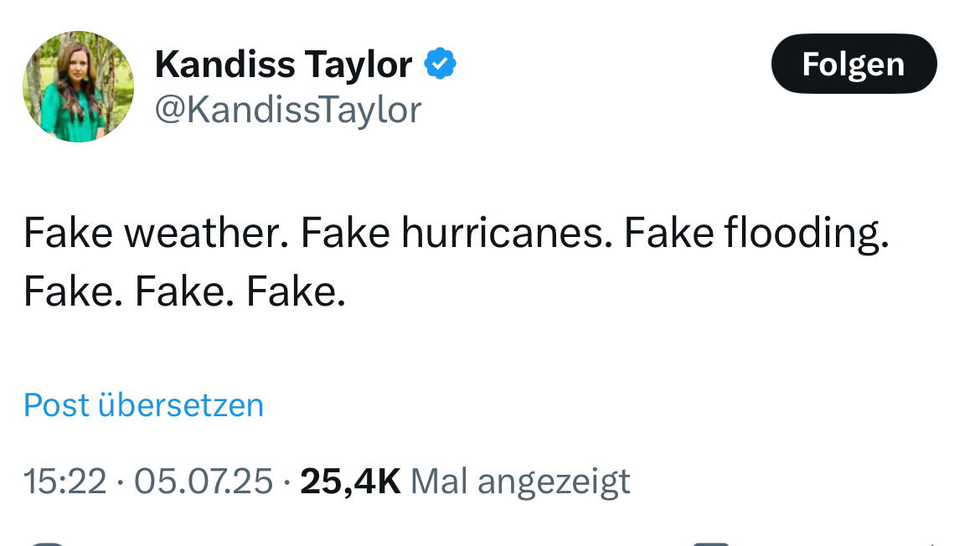Click the @KandissTaylor handle
980x546 pixels.
coord(287,110)
